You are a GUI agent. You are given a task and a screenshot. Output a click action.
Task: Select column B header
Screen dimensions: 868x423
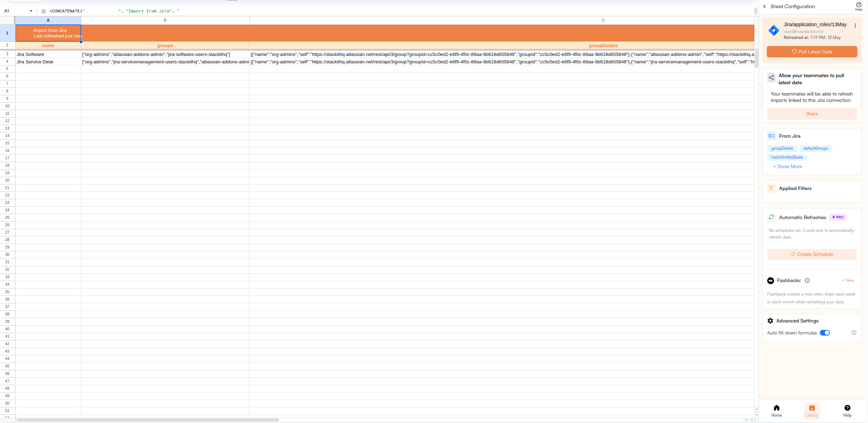[x=165, y=20]
